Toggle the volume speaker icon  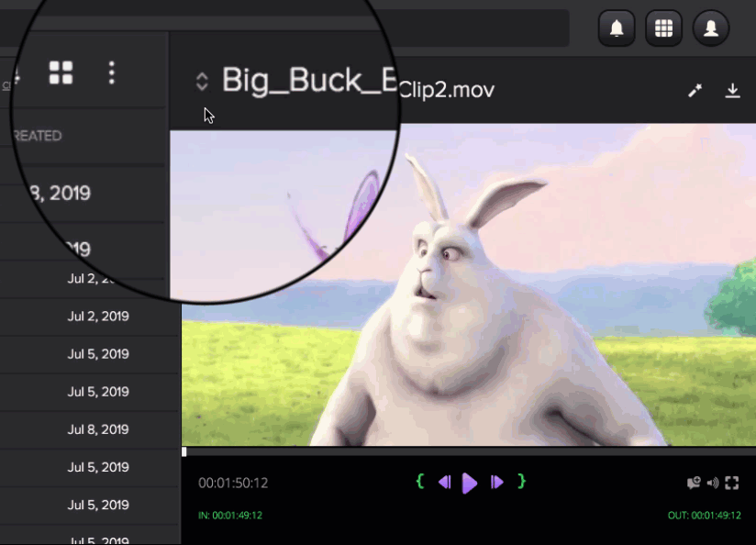pos(713,483)
